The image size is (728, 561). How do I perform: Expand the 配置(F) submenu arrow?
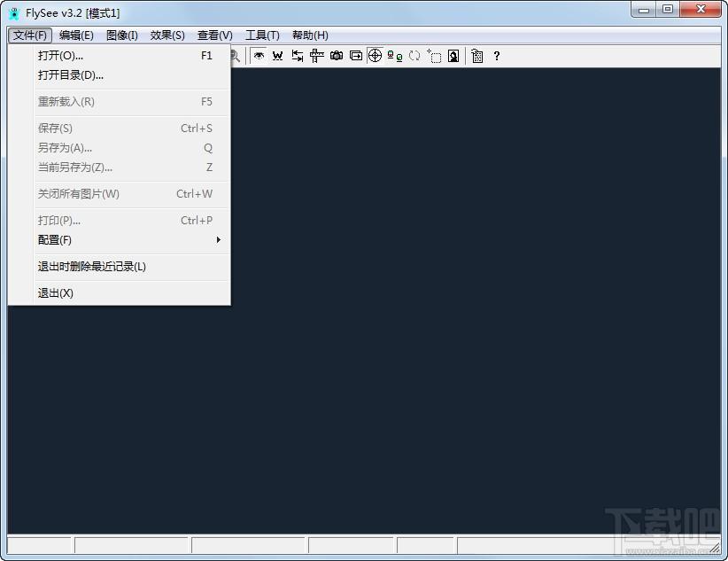[x=218, y=240]
